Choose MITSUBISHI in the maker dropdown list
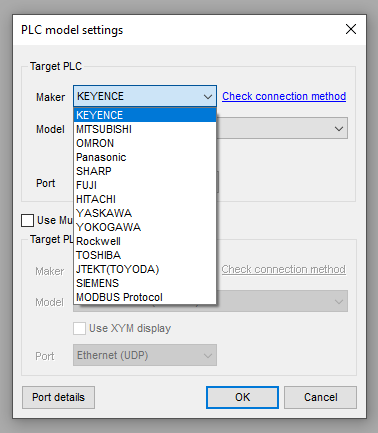The width and height of the screenshot is (378, 433). (x=145, y=129)
